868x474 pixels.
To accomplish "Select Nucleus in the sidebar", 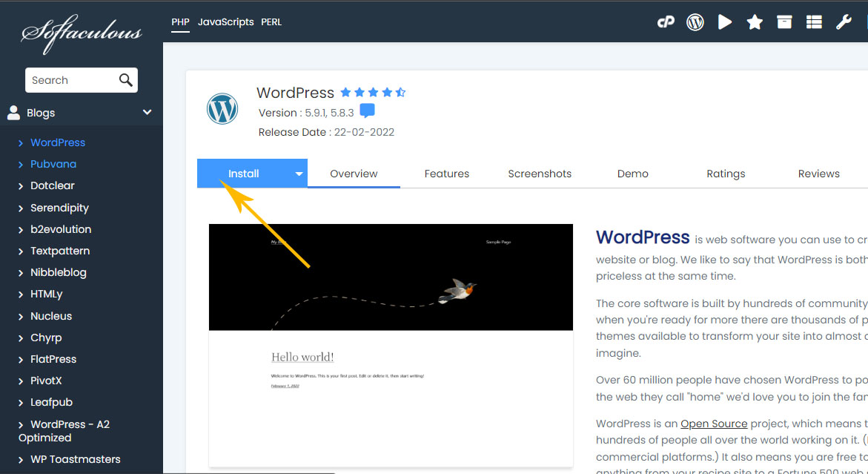I will 51,316.
